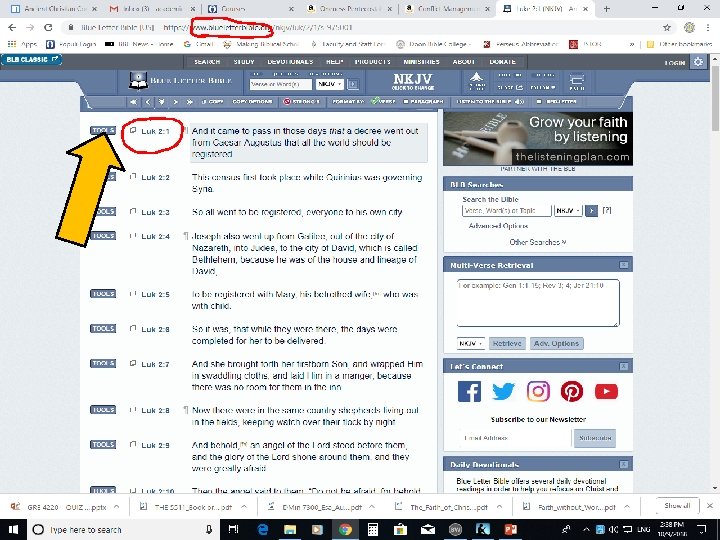Open the About menu
Screen dimensions: 720x540
click(463, 62)
